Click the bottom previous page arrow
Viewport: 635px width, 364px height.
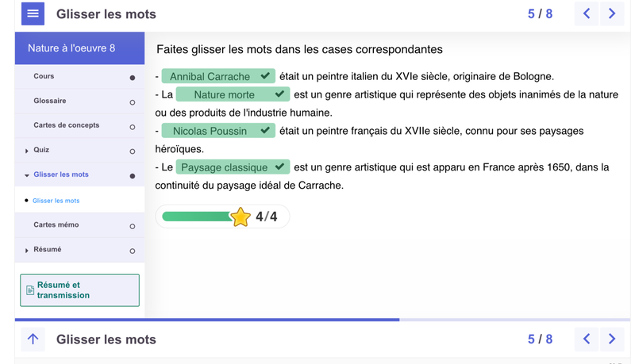coord(587,339)
